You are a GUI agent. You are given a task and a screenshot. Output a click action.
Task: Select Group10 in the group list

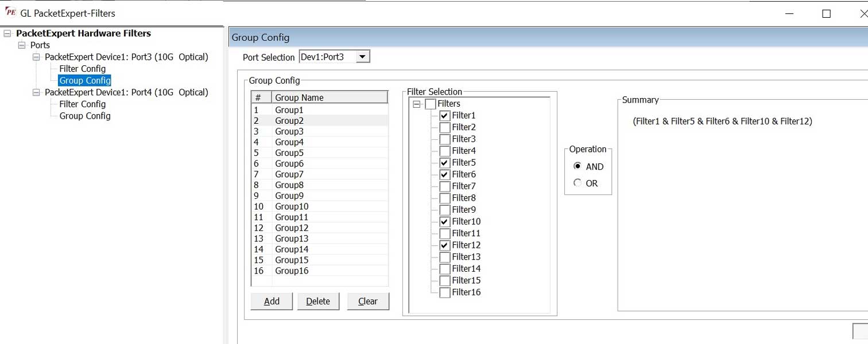(320, 206)
